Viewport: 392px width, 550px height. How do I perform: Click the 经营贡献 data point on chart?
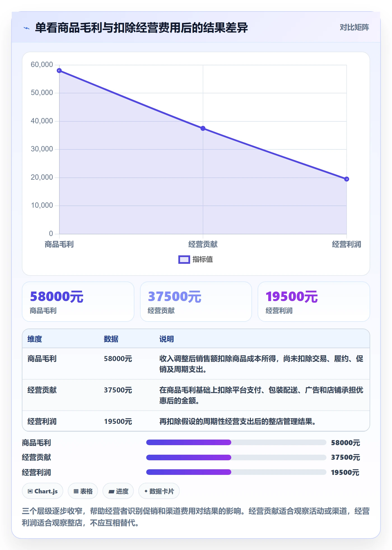(x=203, y=128)
